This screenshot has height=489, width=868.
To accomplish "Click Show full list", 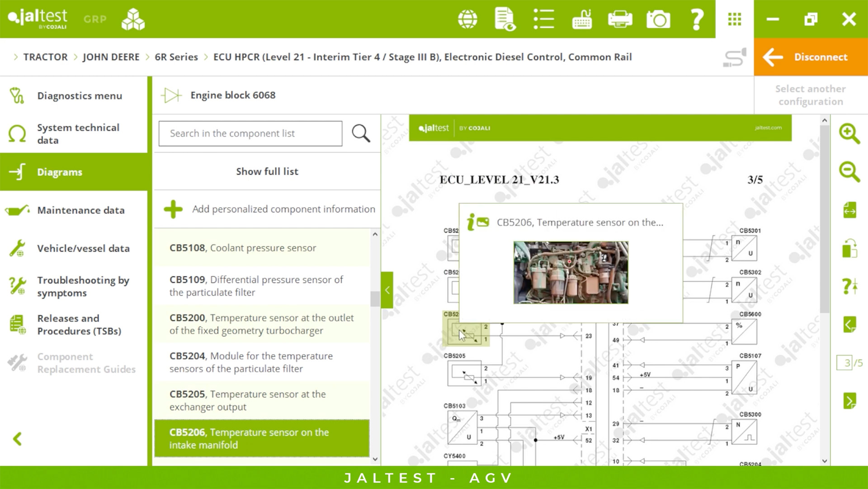I will (267, 171).
